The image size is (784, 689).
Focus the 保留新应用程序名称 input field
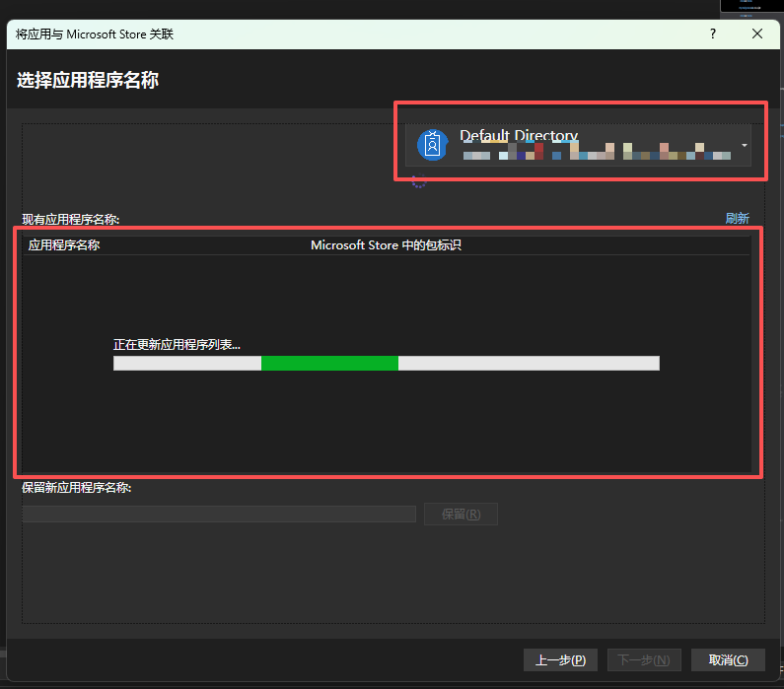(x=219, y=515)
